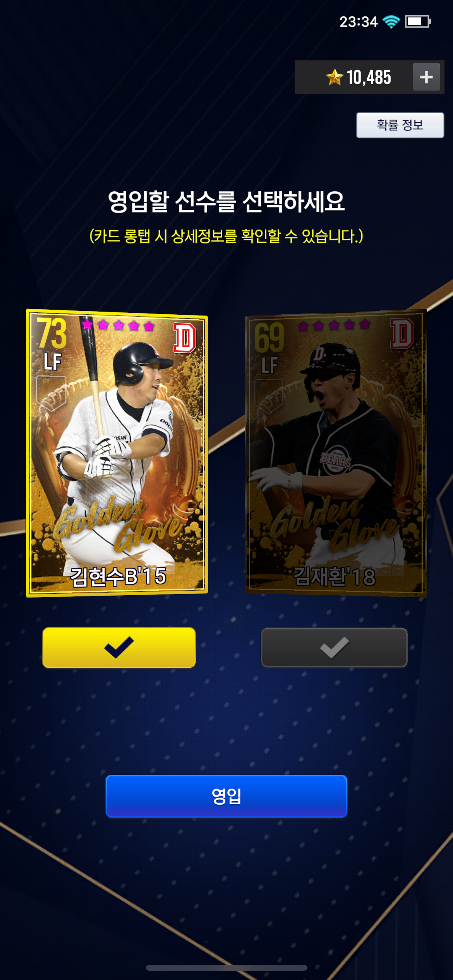This screenshot has height=980, width=453.
Task: Tap the 69 overall rating number
Action: (269, 337)
